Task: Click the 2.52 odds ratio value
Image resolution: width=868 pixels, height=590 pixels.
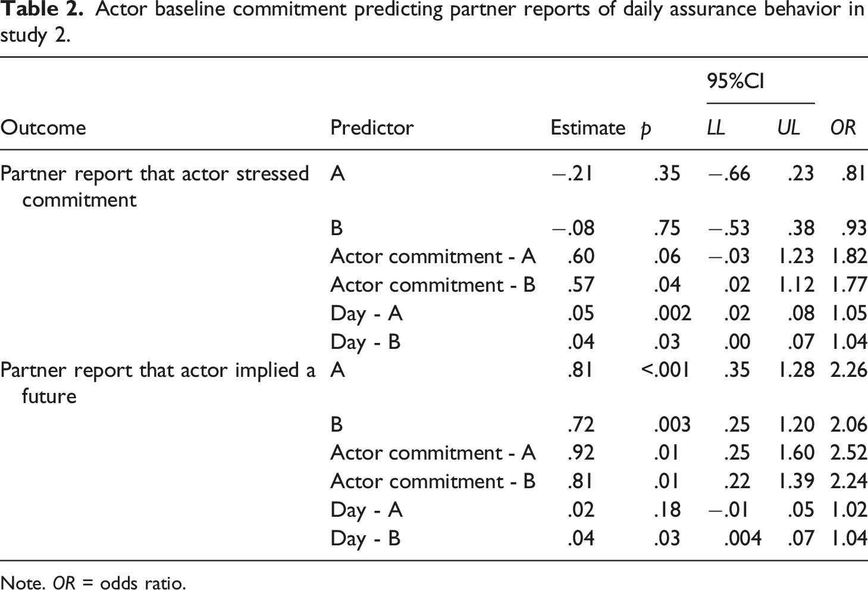Action: click(x=848, y=452)
